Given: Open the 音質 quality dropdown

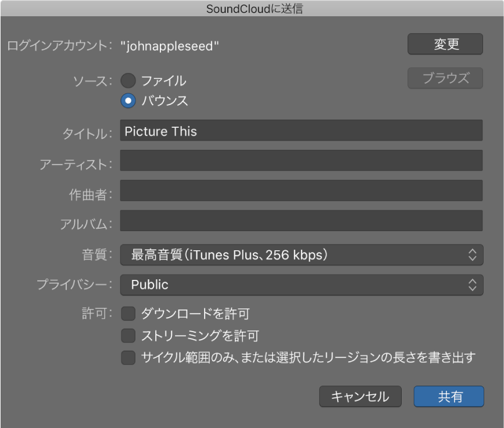Looking at the screenshot, I should click(302, 255).
